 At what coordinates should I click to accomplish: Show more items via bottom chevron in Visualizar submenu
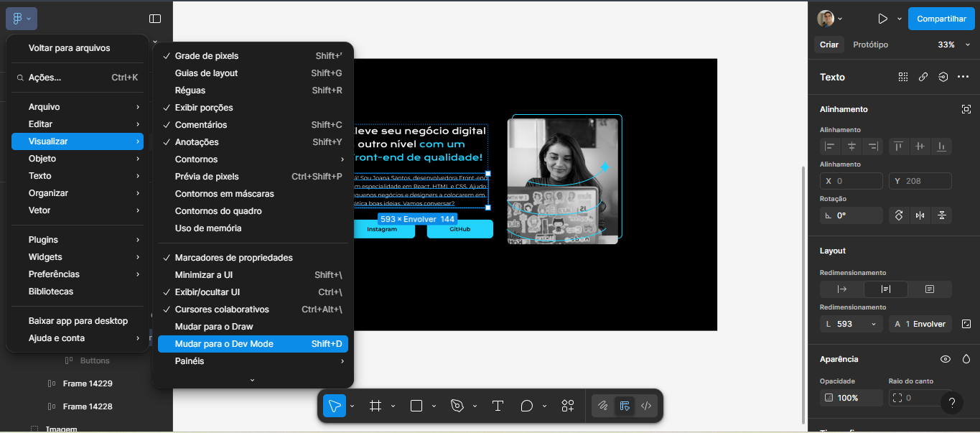[x=252, y=380]
